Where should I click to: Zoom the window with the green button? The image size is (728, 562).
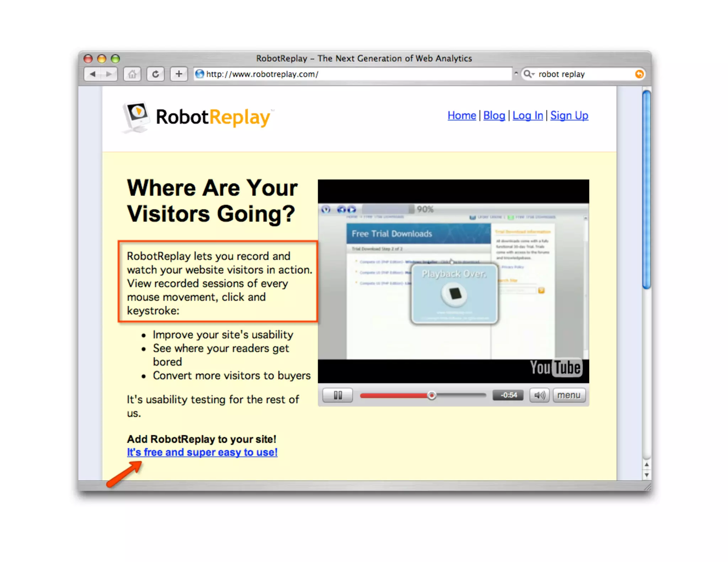115,58
